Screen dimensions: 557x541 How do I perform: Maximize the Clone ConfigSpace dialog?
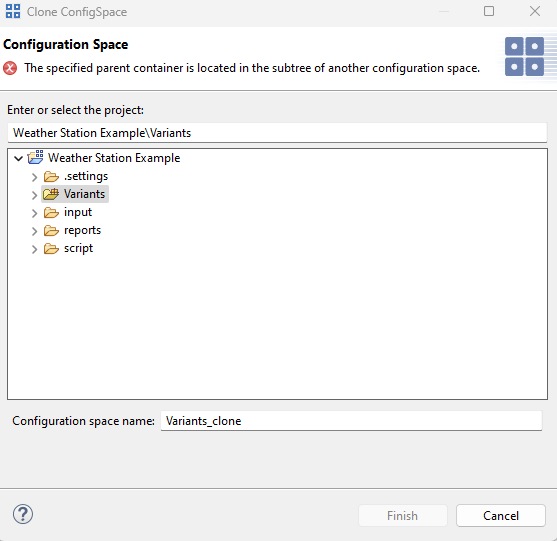[489, 11]
